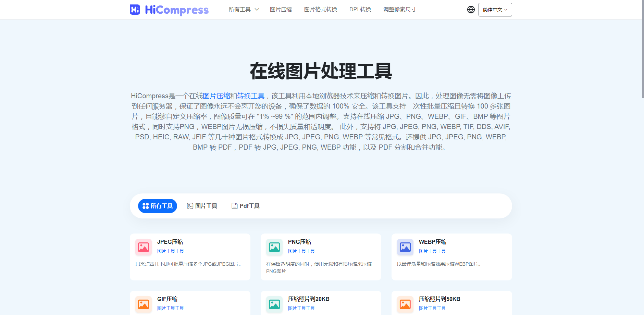
Task: Click the orange 压缩照片到50KB icon
Action: tap(405, 304)
